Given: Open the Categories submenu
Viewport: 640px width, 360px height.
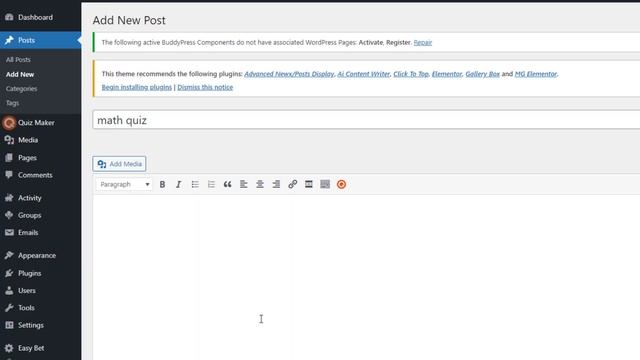Looking at the screenshot, I should (21, 89).
